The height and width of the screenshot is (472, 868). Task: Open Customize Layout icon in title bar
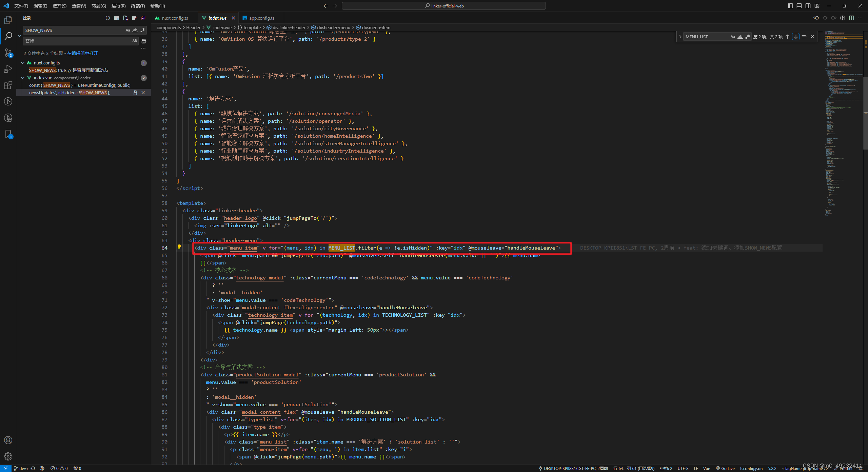click(817, 6)
